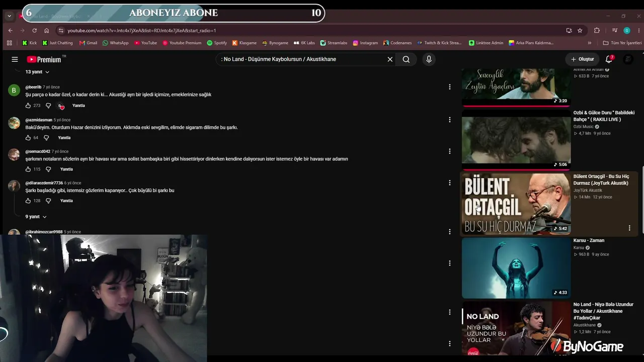Show hidden bookmarks with the overflow chevron

[590, 43]
